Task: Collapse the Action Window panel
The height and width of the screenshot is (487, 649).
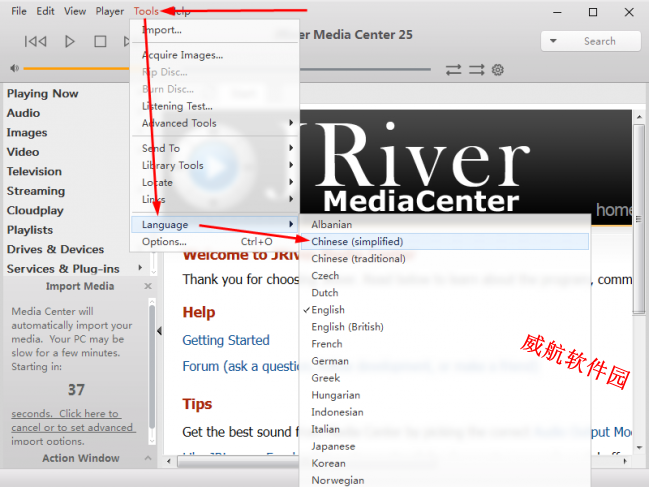Action: click(148, 459)
